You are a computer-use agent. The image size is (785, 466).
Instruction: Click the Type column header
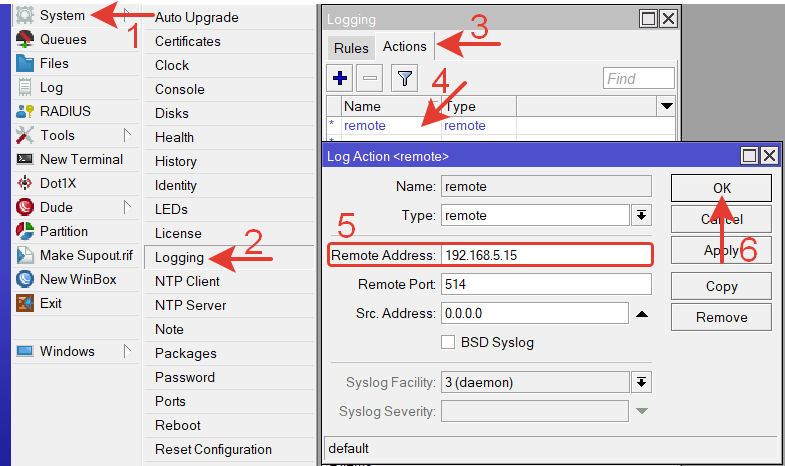(x=479, y=106)
